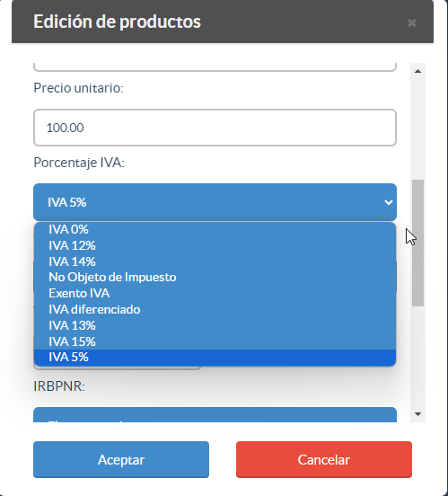Image resolution: width=448 pixels, height=496 pixels.
Task: Select the IVA diferenciado option
Action: coord(215,309)
